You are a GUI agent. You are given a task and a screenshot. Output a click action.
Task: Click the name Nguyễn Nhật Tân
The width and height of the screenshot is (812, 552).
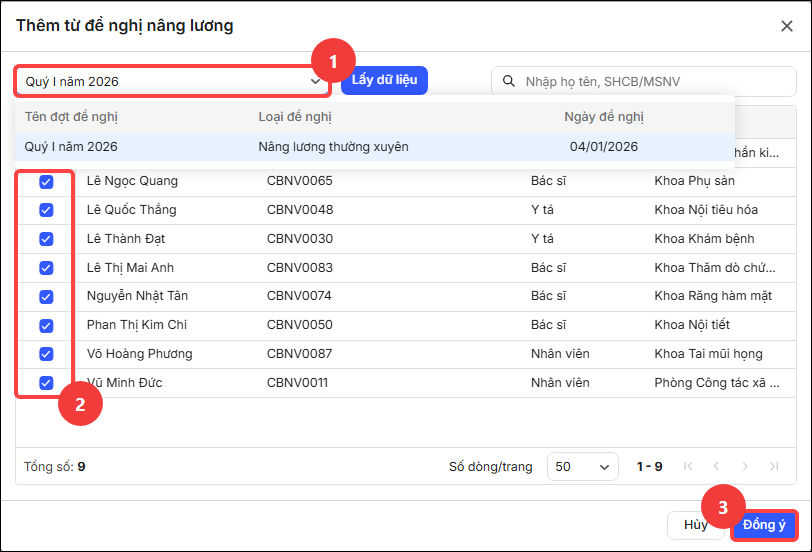coord(137,296)
